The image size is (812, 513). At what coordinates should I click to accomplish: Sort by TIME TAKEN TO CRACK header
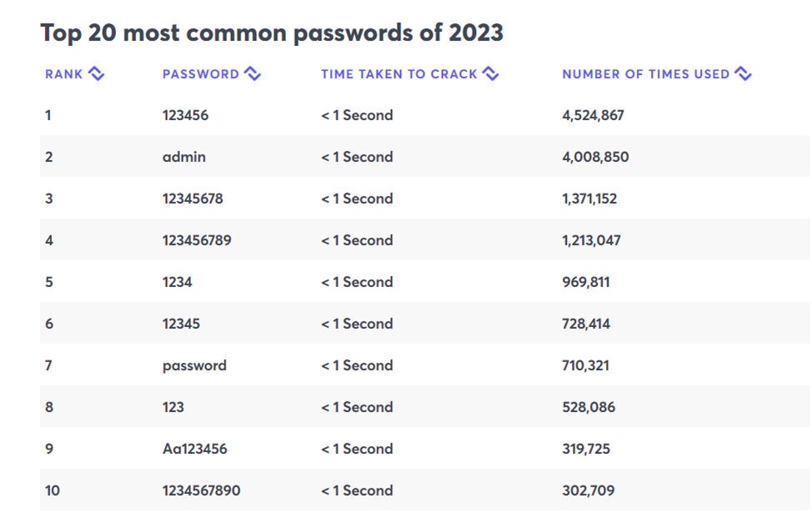pos(399,74)
